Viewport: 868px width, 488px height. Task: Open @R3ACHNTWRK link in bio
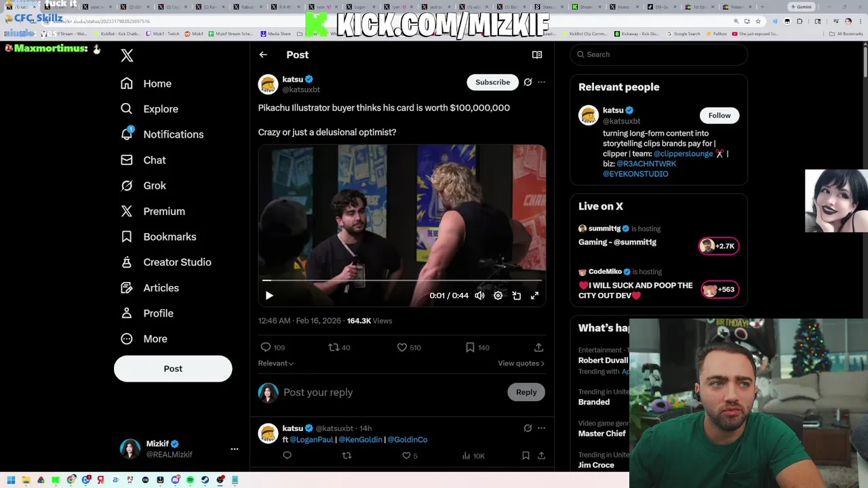coord(646,164)
